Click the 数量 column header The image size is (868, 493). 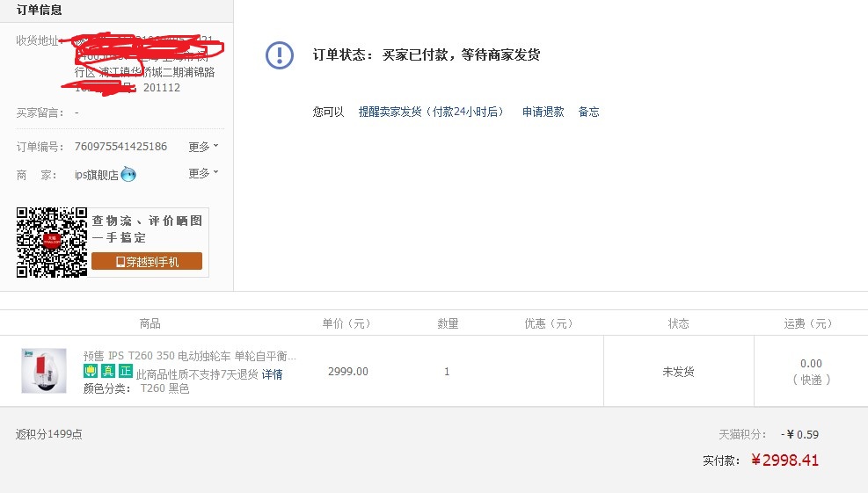click(x=448, y=323)
